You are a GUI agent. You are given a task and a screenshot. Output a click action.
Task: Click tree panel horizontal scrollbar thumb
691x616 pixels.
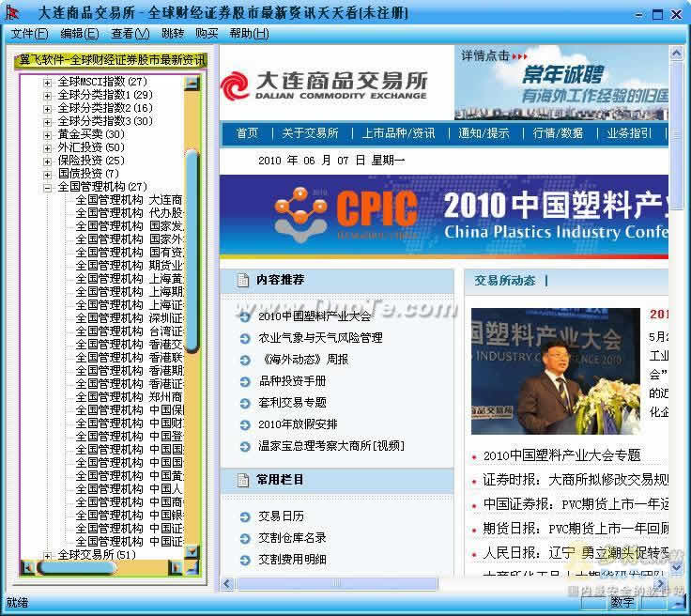pyautogui.click(x=76, y=567)
